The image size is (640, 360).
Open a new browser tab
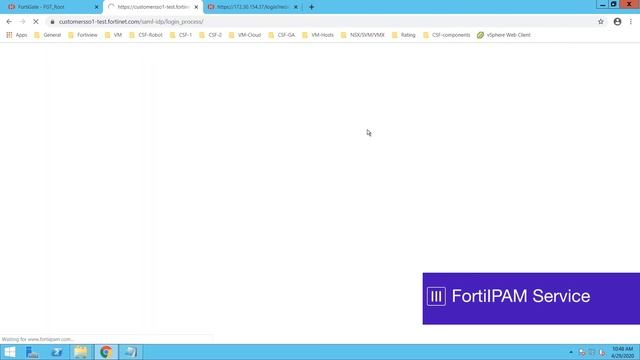click(x=311, y=7)
